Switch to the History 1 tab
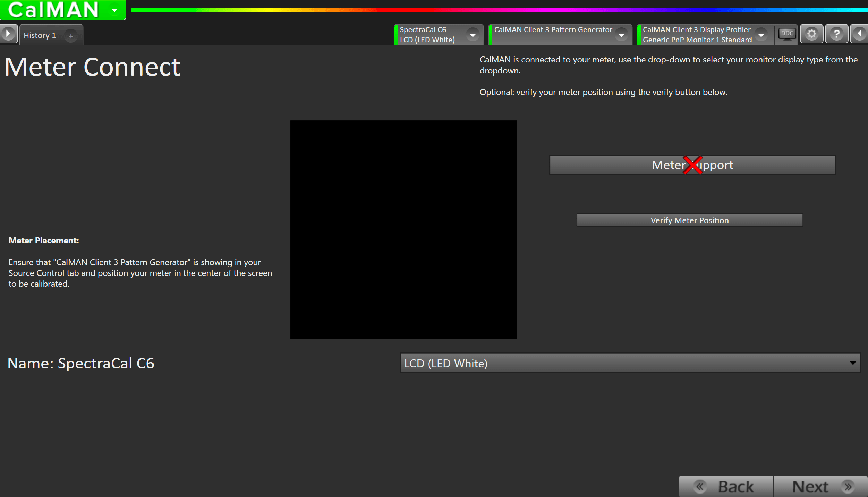 pos(40,35)
